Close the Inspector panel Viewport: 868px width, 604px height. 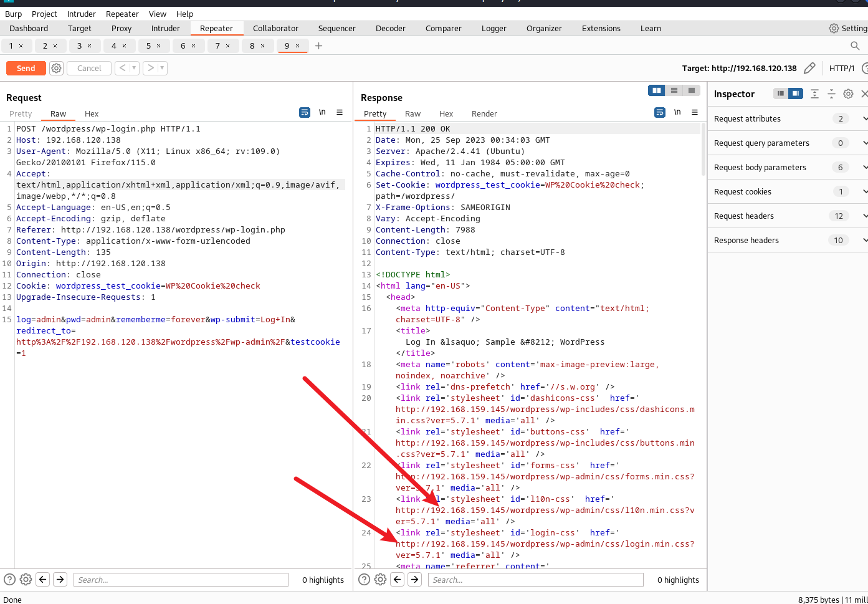pos(864,93)
